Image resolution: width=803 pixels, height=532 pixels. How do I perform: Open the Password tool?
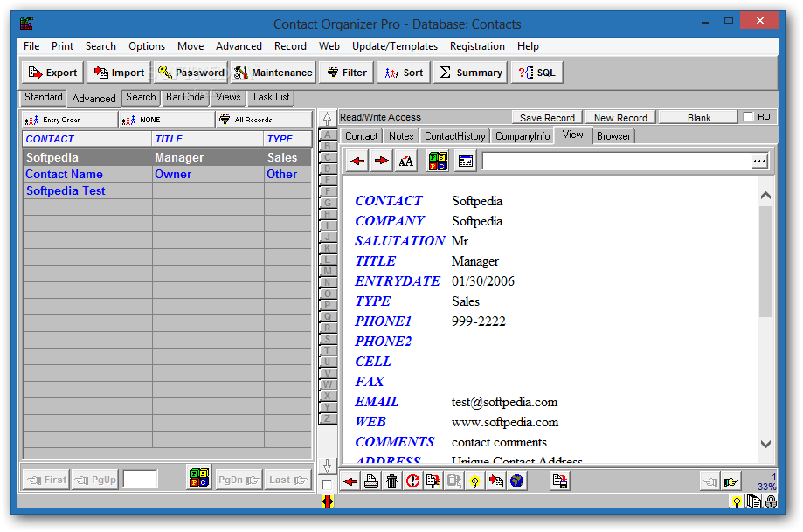tap(190, 73)
